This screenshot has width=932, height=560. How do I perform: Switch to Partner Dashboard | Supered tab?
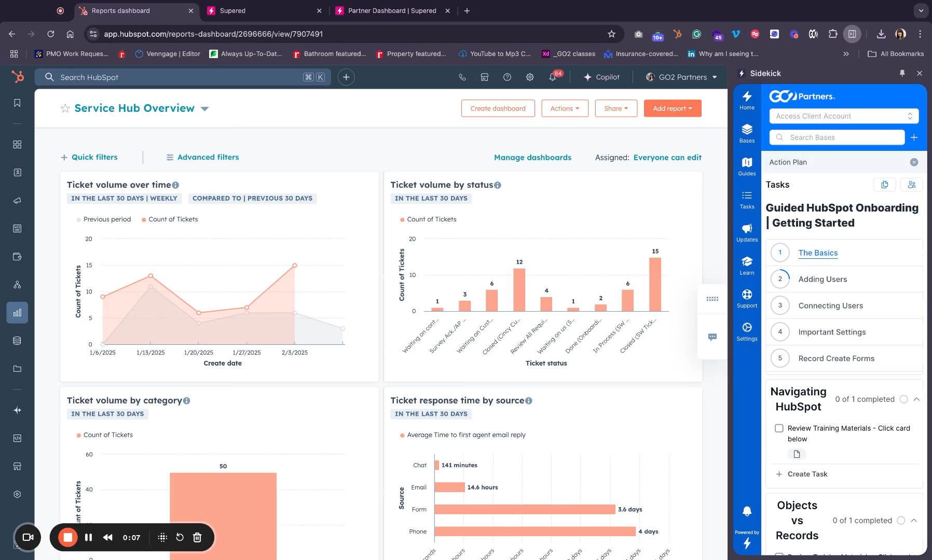point(392,10)
